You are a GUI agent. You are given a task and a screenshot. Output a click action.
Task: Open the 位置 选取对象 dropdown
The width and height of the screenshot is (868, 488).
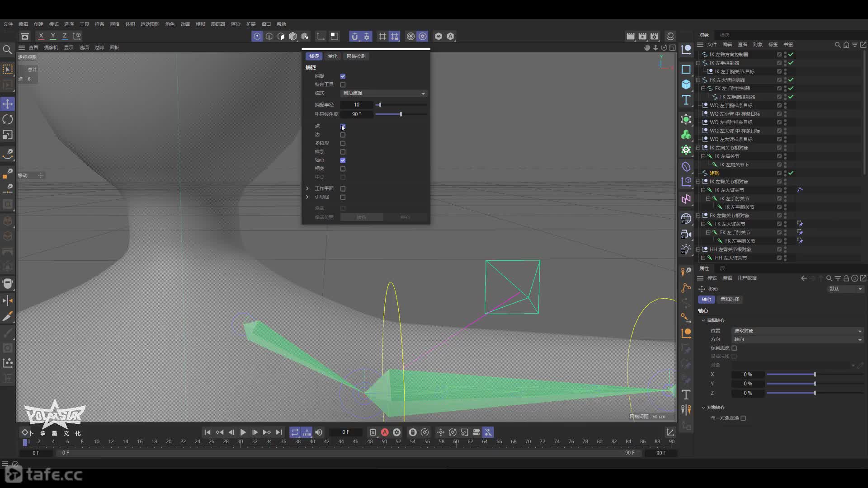tap(797, 331)
